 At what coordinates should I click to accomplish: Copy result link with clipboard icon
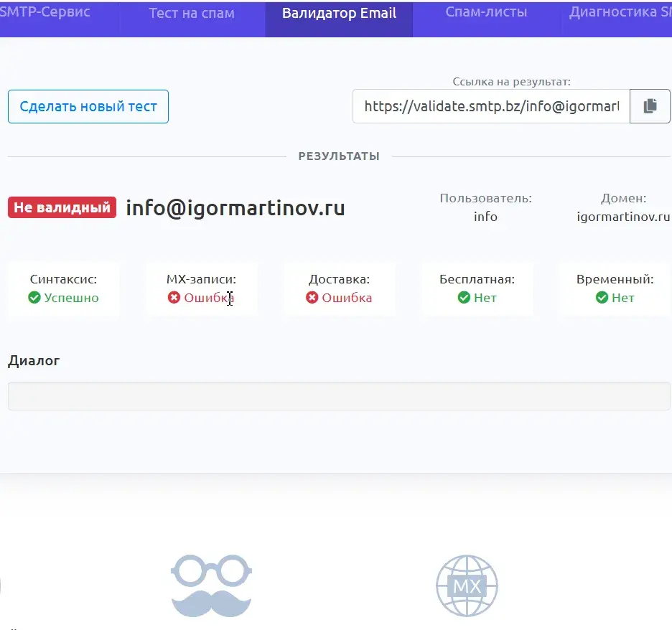(650, 106)
